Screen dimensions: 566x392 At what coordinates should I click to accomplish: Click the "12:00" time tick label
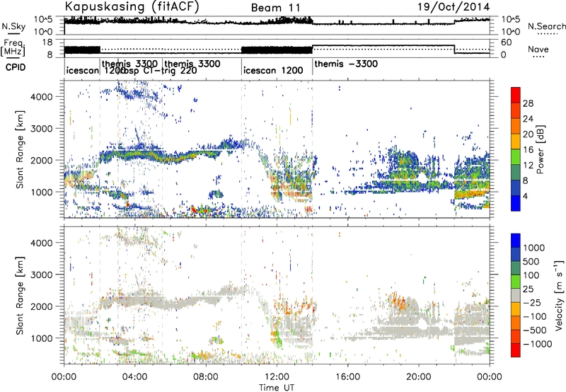277,377
